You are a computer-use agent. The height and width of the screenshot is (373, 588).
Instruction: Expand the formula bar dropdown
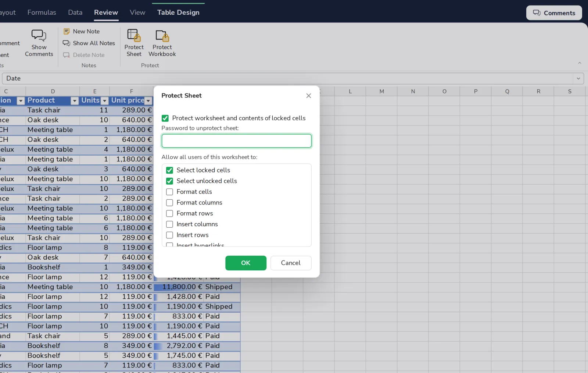click(578, 78)
